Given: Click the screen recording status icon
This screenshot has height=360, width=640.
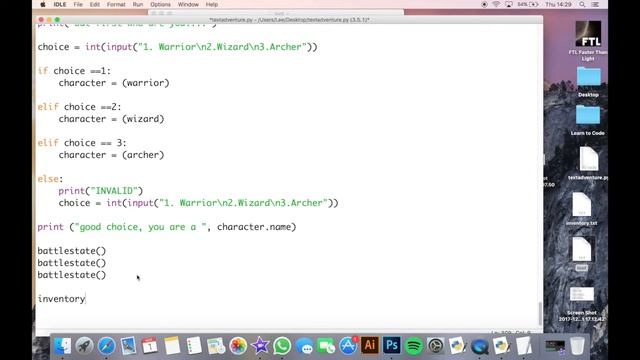Looking at the screenshot, I should [484, 4].
